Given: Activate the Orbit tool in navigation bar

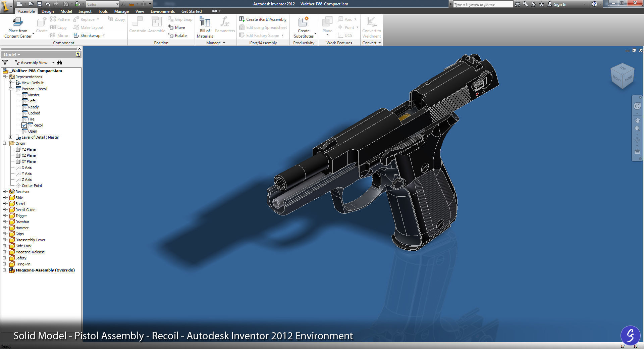Looking at the screenshot, I should (637, 140).
